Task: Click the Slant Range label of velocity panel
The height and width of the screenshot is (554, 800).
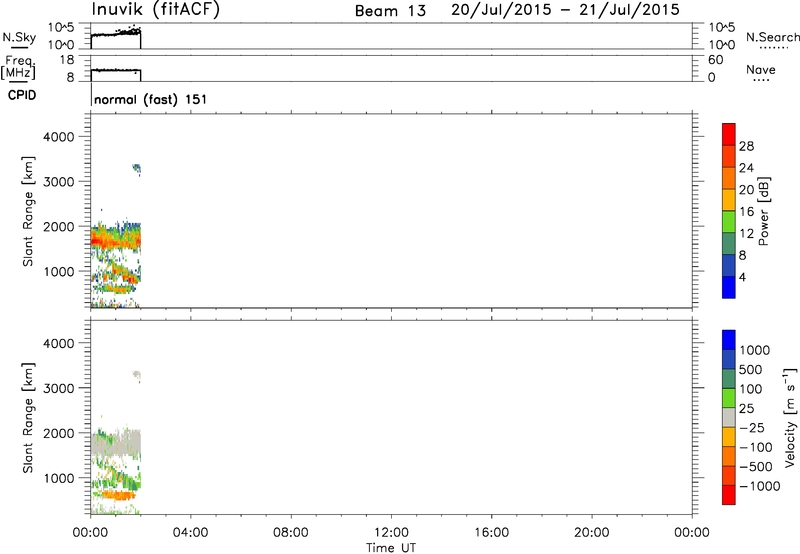Action: pos(28,417)
